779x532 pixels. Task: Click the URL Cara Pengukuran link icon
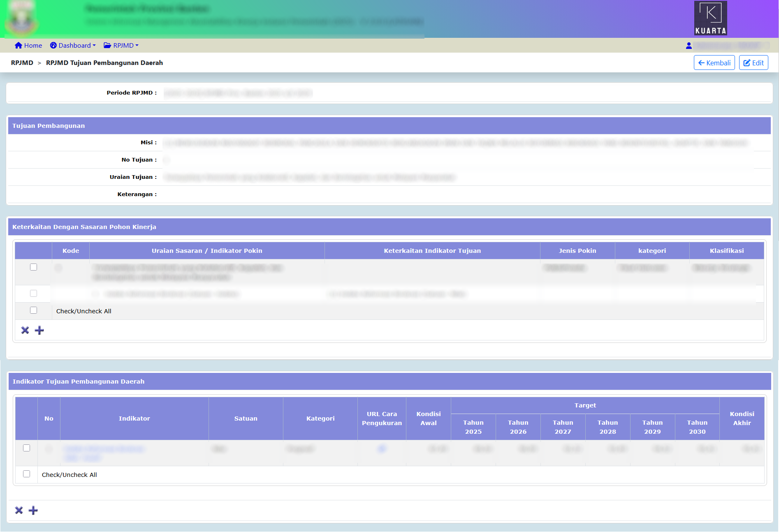[382, 449]
